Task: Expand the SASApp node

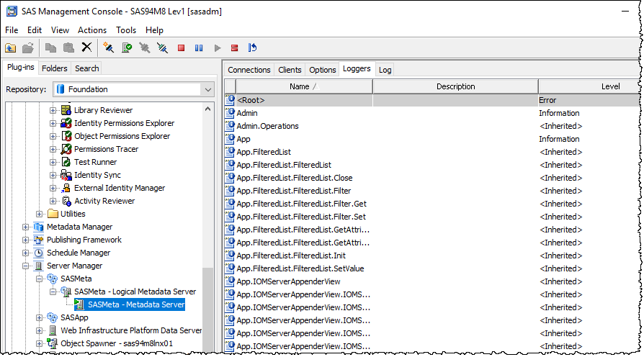Action: pyautogui.click(x=40, y=317)
